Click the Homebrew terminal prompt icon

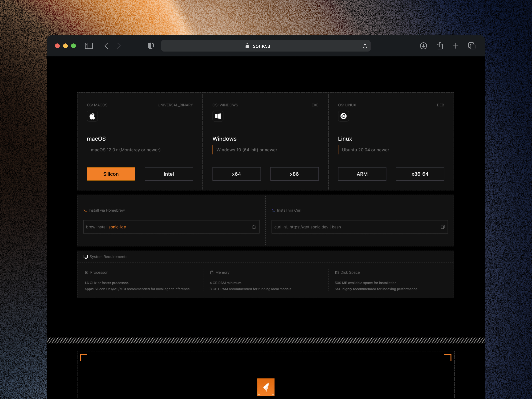pyautogui.click(x=85, y=210)
